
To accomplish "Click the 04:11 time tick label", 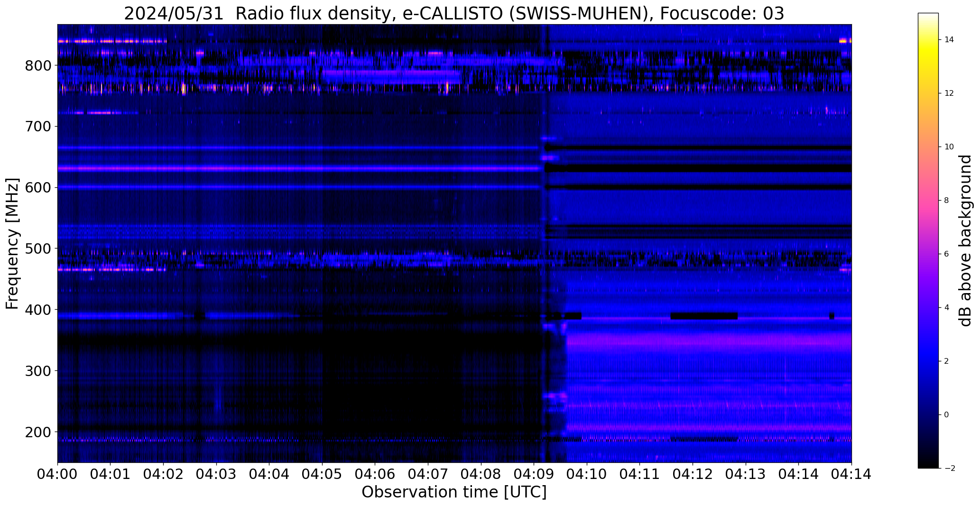I will 639,474.
